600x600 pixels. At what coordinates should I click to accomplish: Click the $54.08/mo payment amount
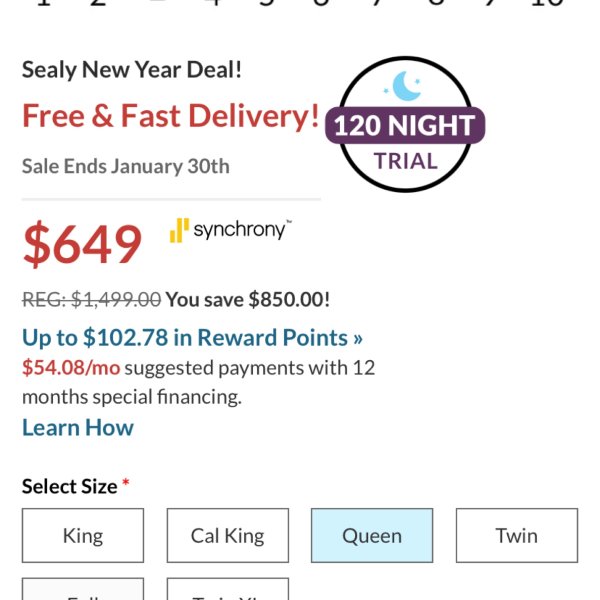[71, 368]
